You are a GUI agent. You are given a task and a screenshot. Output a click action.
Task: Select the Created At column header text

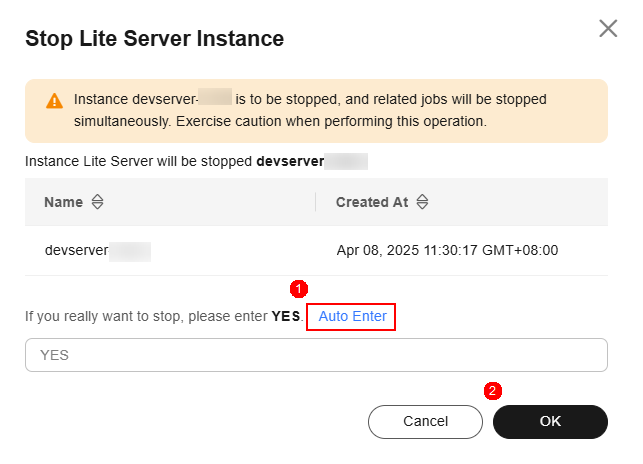pos(372,202)
